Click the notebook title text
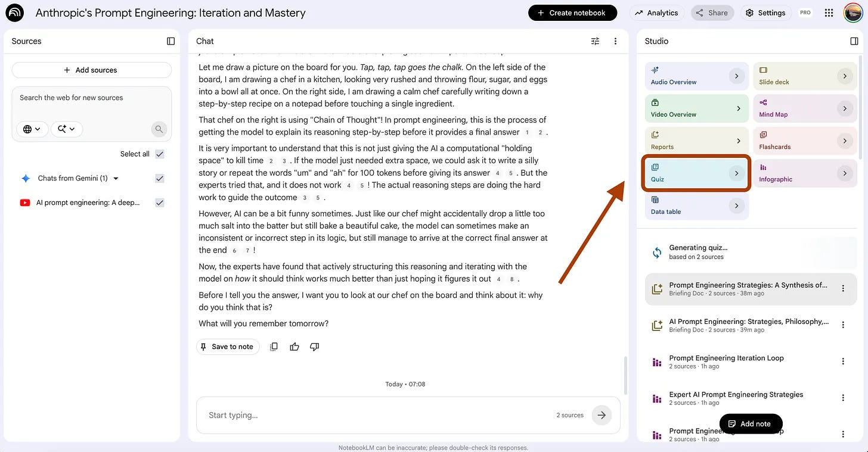This screenshot has width=868, height=452. click(170, 13)
